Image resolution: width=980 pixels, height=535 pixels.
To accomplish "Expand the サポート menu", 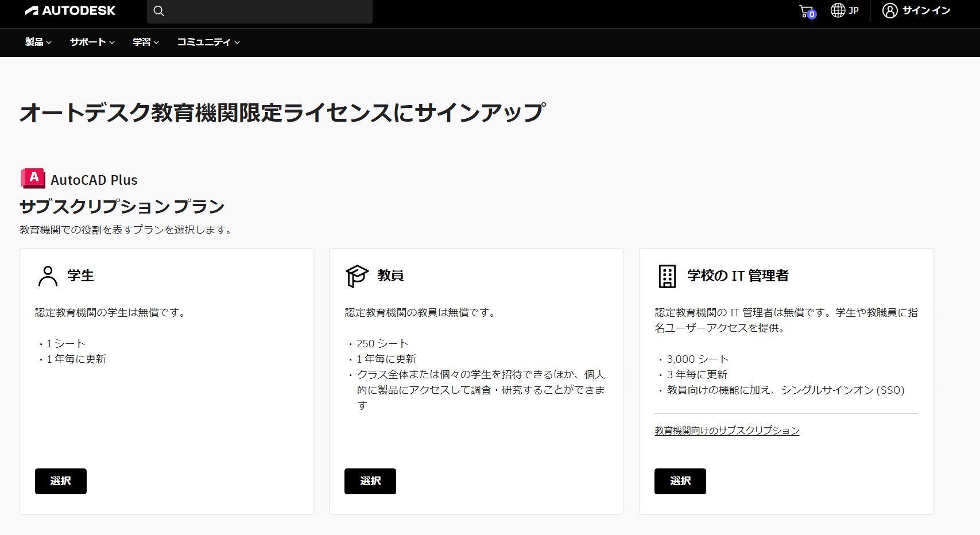I will 92,42.
